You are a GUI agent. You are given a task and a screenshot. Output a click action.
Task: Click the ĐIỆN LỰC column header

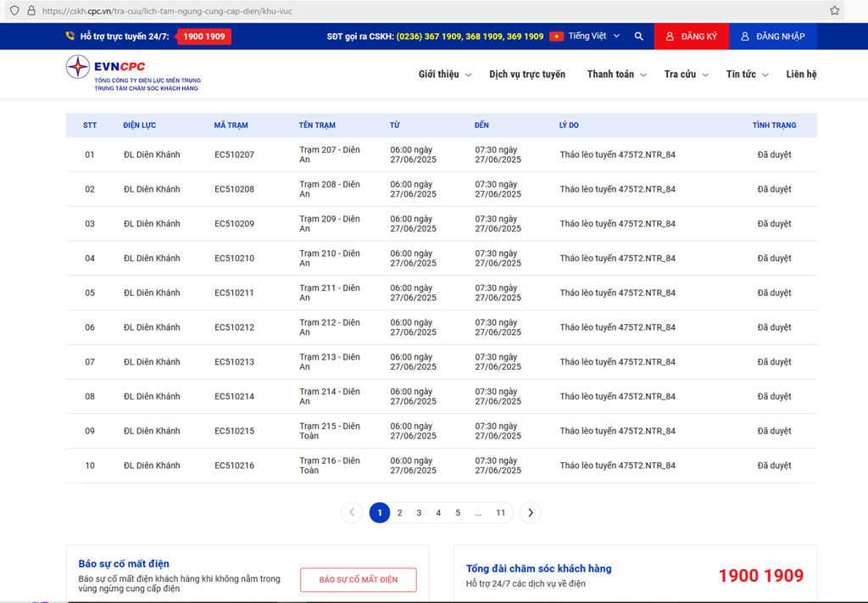[x=140, y=126]
